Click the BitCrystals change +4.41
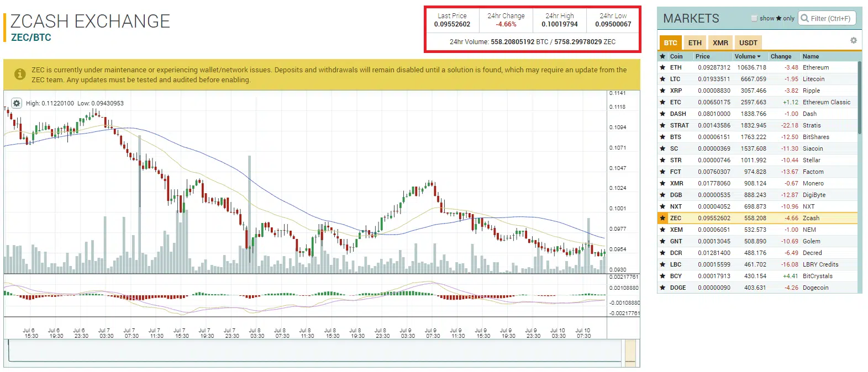The height and width of the screenshot is (372, 868). point(791,276)
